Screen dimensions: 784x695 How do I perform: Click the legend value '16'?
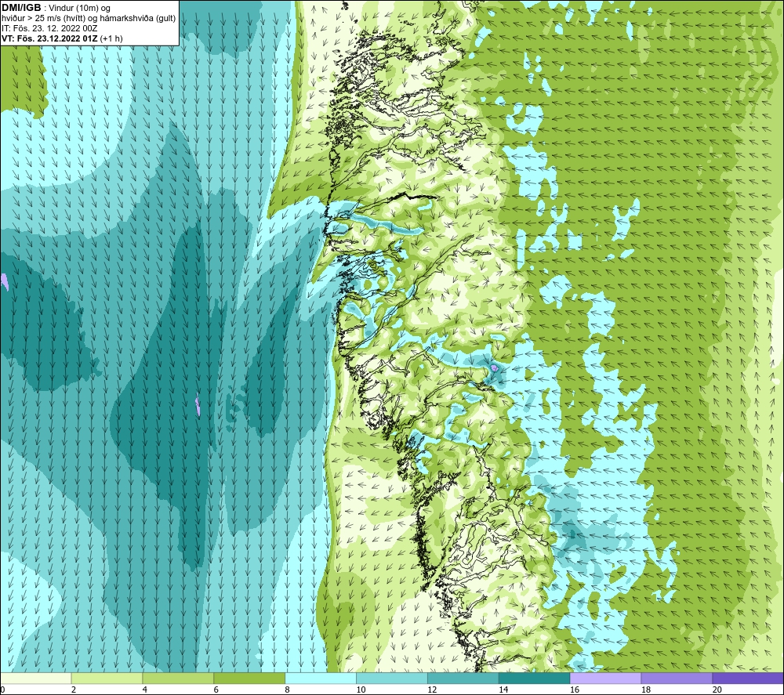tap(575, 690)
